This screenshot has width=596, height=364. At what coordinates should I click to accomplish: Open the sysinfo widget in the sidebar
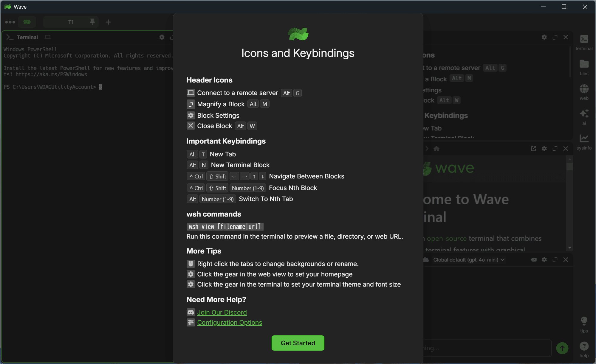[584, 142]
